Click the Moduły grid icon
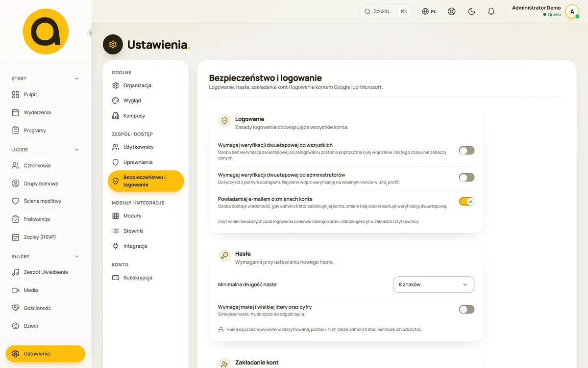The width and height of the screenshot is (588, 368). click(116, 216)
